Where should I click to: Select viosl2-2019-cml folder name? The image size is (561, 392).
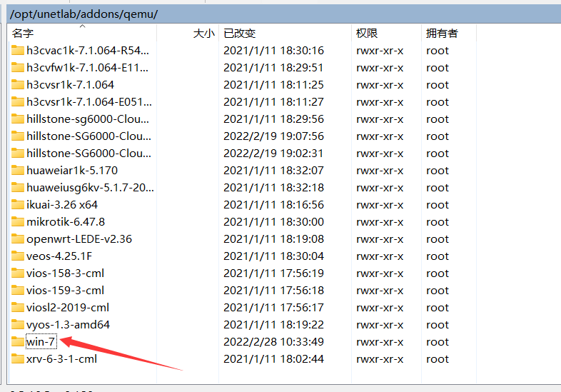click(68, 308)
